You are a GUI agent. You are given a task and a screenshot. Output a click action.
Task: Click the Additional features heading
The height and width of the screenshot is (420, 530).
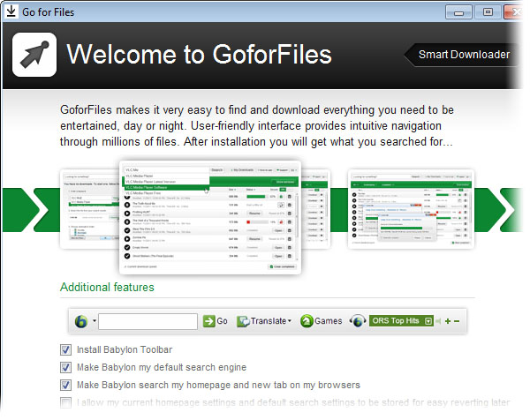(x=107, y=288)
